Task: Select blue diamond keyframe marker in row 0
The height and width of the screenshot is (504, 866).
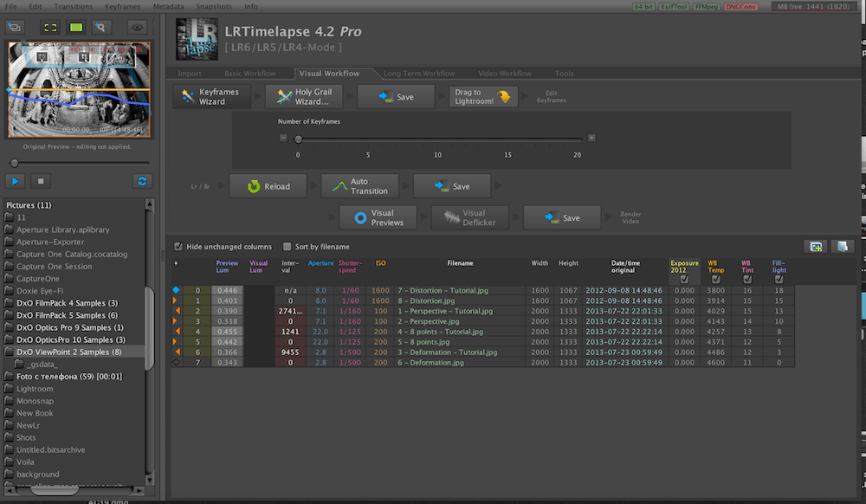Action: pos(176,290)
